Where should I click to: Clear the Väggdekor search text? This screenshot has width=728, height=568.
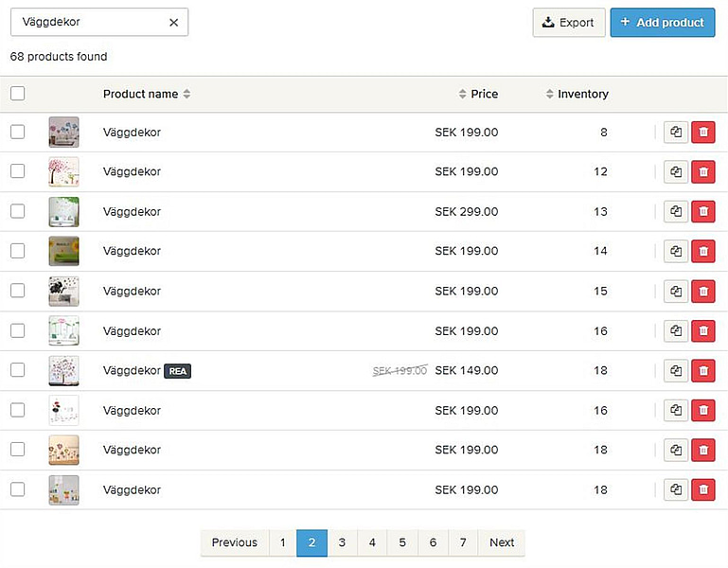pos(173,23)
